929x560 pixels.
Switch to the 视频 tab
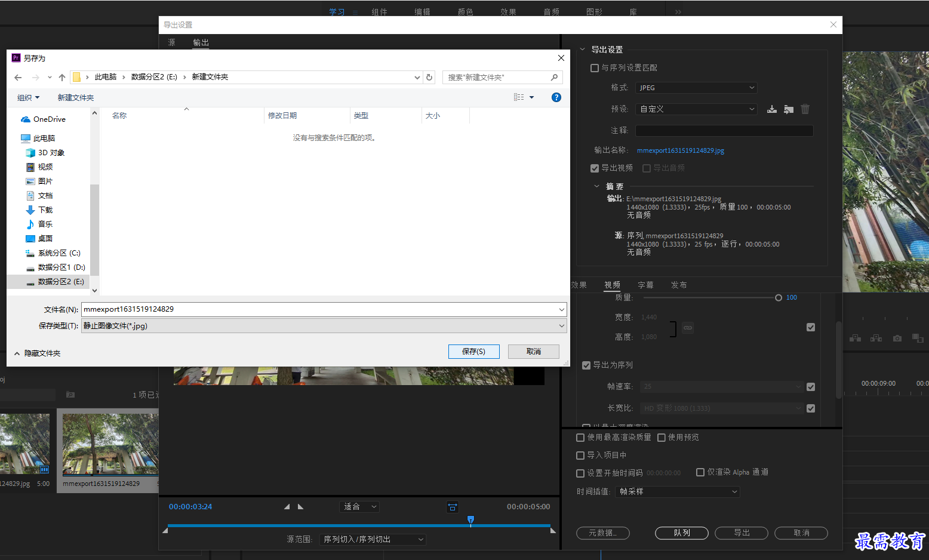pos(612,285)
